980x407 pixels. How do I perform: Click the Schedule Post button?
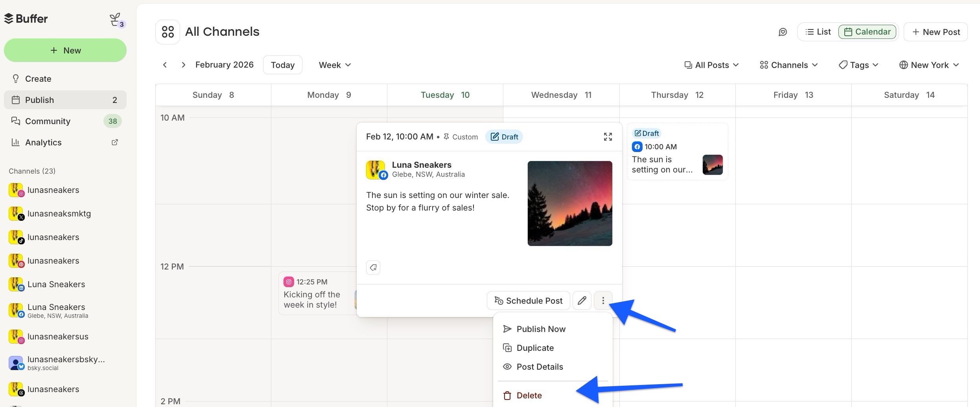pyautogui.click(x=528, y=301)
